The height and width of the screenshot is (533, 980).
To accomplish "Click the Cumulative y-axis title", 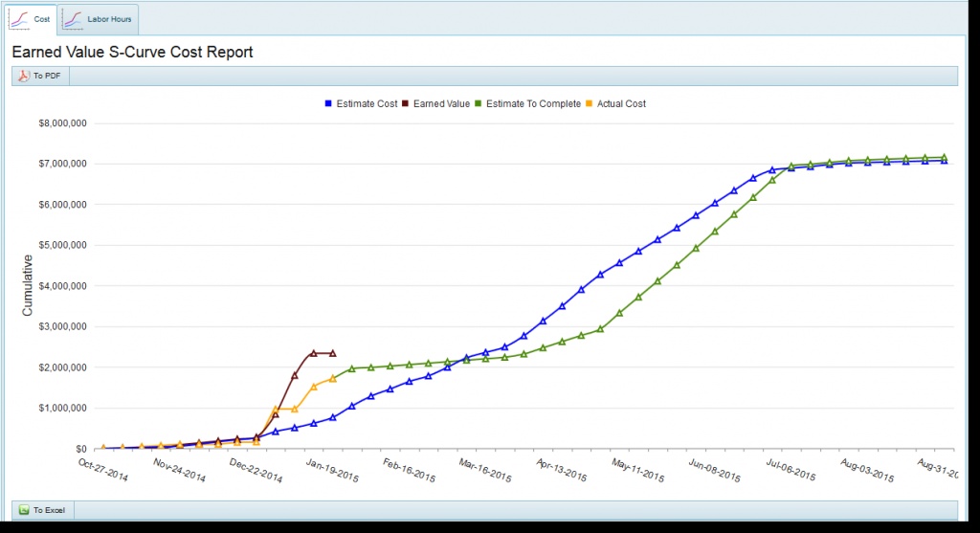I will pyautogui.click(x=27, y=285).
